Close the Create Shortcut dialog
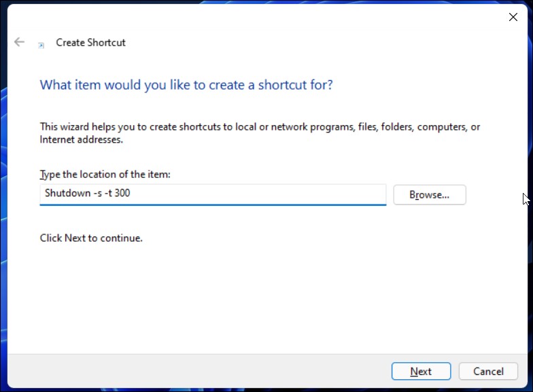This screenshot has height=392, width=533. [513, 17]
